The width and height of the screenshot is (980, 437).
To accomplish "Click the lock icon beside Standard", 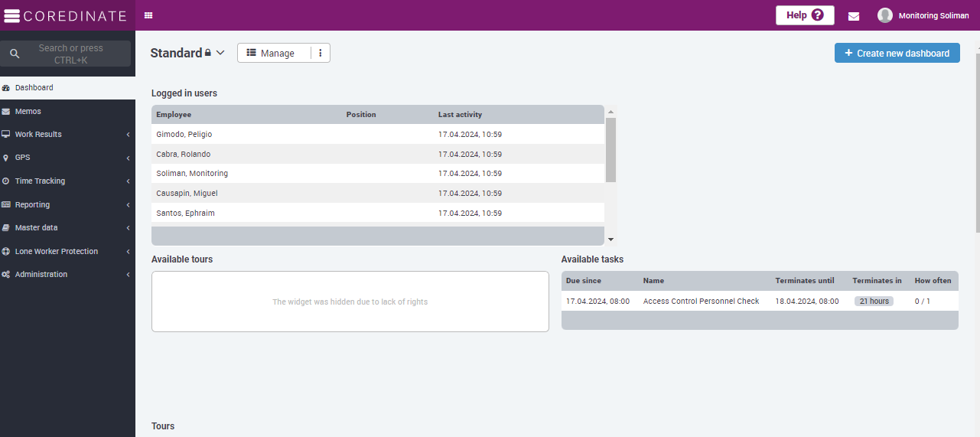I will (208, 53).
